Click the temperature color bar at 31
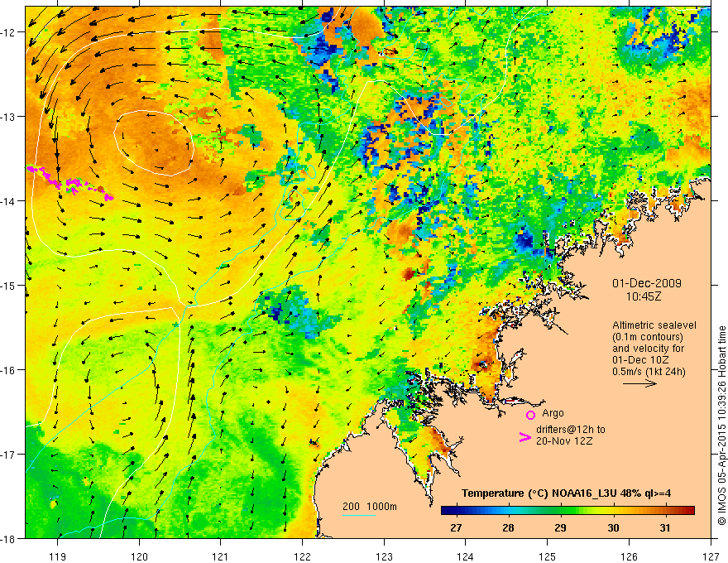The height and width of the screenshot is (563, 728). tap(665, 510)
